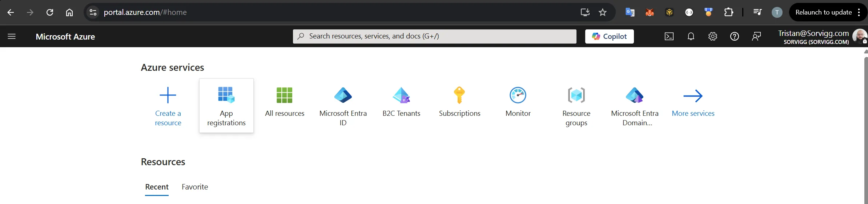868x204 pixels.
Task: Open Subscriptions key icon
Action: [x=459, y=95]
